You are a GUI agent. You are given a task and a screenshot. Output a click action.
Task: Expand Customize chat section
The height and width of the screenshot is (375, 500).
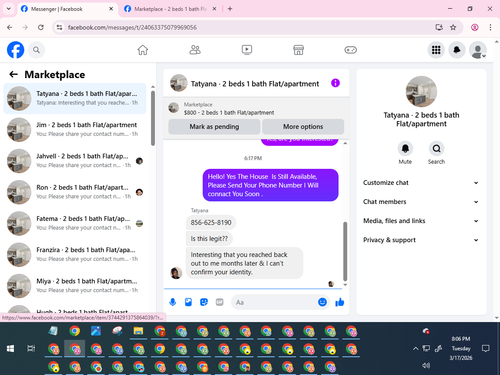click(x=421, y=183)
